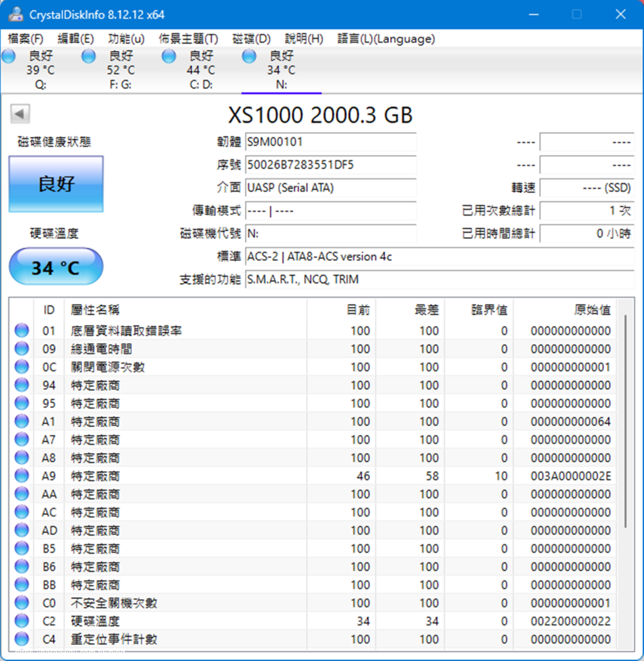644x661 pixels.
Task: Click the status icon for attribute 95
Action: (21, 403)
